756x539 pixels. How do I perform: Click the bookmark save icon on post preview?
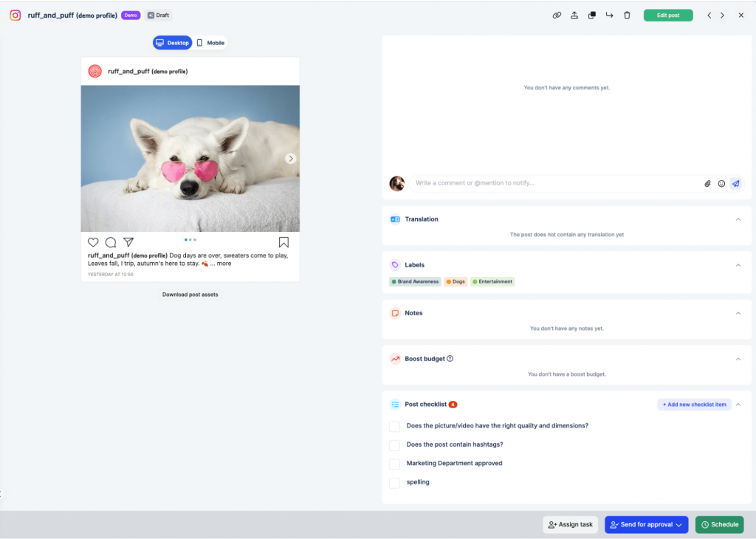283,242
